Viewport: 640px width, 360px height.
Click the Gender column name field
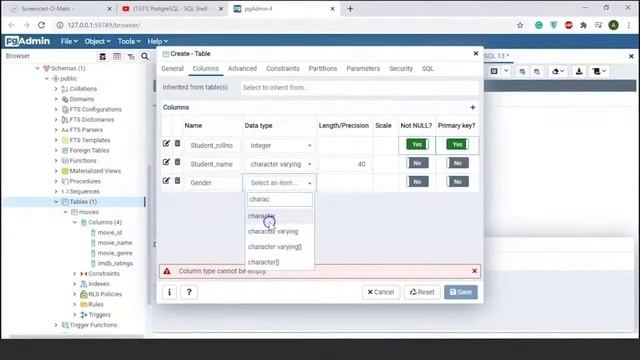pyautogui.click(x=213, y=183)
